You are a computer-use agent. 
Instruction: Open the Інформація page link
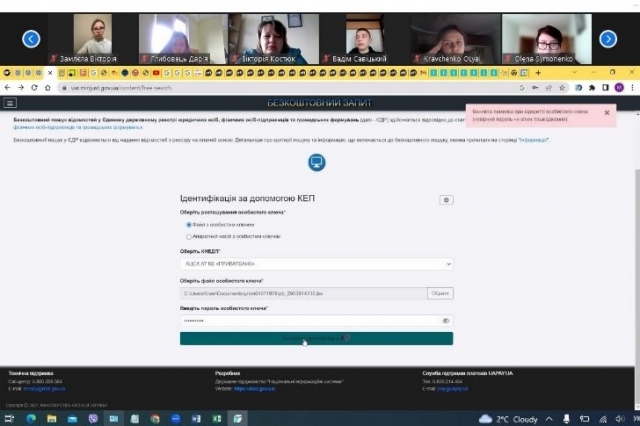tap(533, 140)
